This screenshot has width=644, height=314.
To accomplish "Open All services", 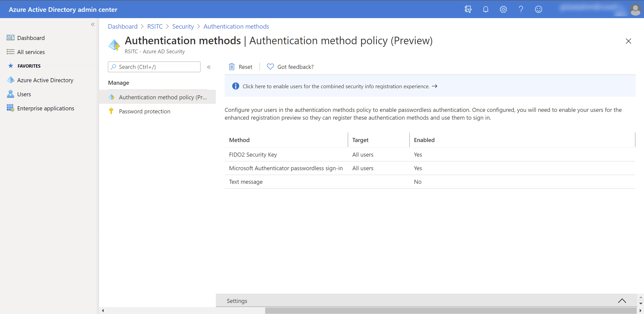I will [x=31, y=52].
